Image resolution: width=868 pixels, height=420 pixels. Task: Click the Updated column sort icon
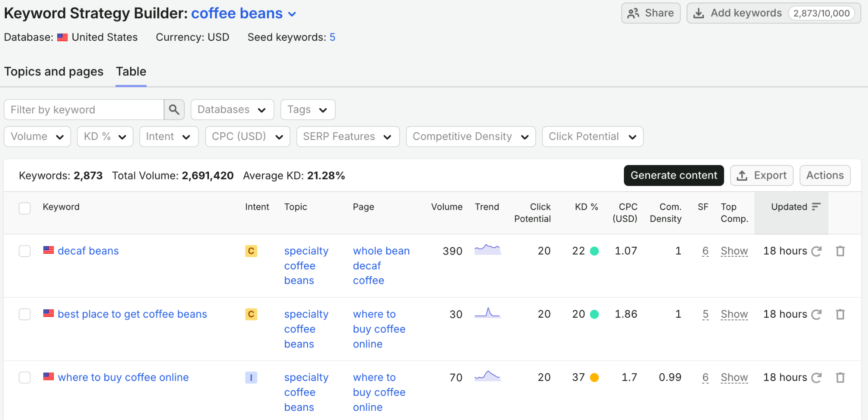(x=816, y=207)
